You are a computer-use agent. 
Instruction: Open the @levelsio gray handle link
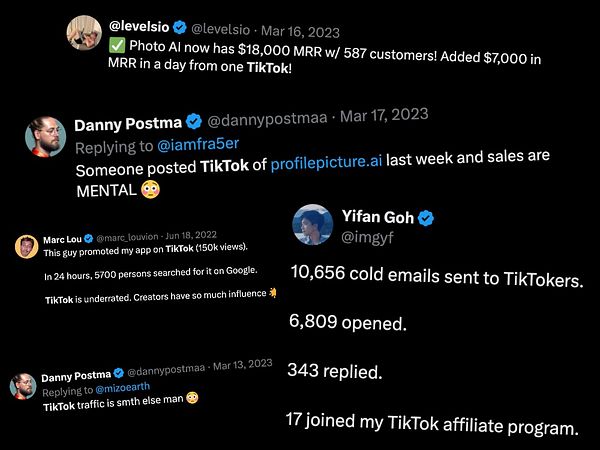pos(220,29)
